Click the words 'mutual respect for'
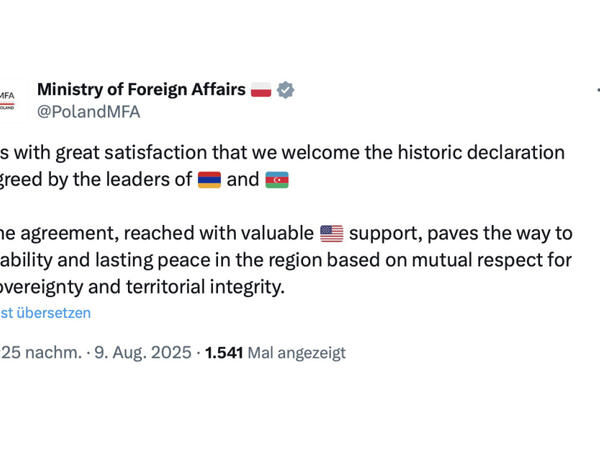Screen dimensions: 600x450 (492, 261)
